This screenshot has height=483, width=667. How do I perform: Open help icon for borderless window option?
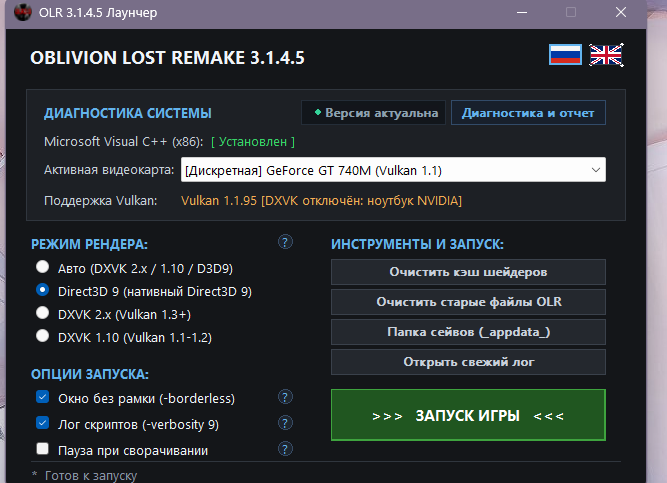point(285,397)
